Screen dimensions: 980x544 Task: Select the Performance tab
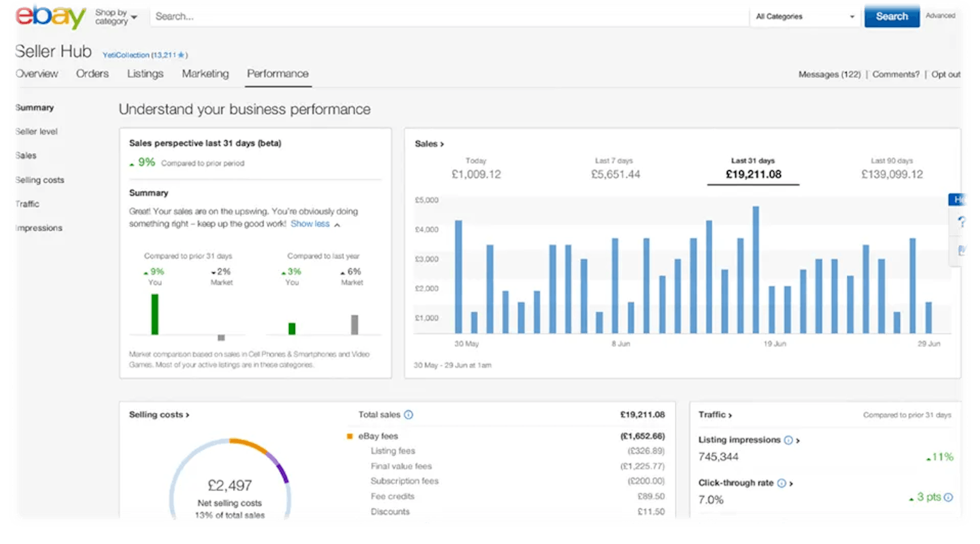[278, 74]
